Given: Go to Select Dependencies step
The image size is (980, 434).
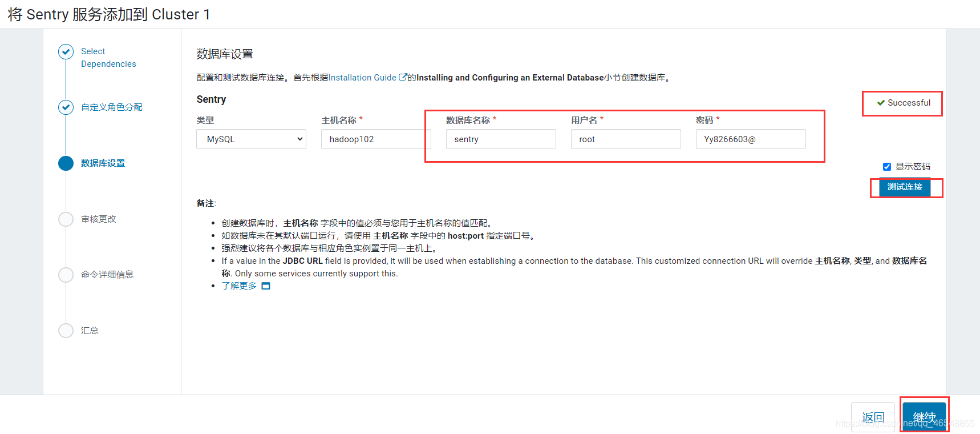Looking at the screenshot, I should tap(108, 58).
